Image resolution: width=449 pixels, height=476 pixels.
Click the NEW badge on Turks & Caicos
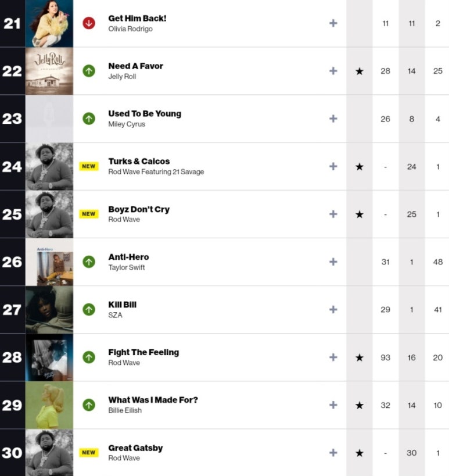[89, 166]
